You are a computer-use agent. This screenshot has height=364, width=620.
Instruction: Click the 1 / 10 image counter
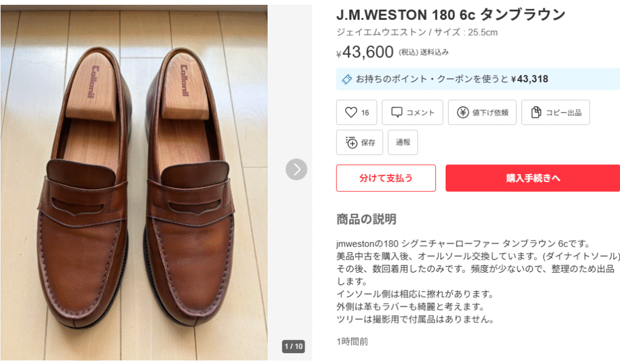pyautogui.click(x=294, y=346)
